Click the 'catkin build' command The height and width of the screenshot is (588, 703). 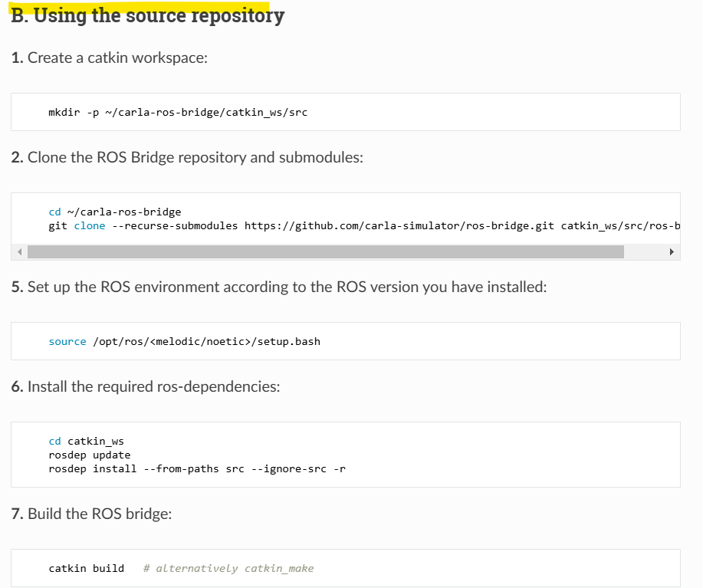pyautogui.click(x=86, y=568)
